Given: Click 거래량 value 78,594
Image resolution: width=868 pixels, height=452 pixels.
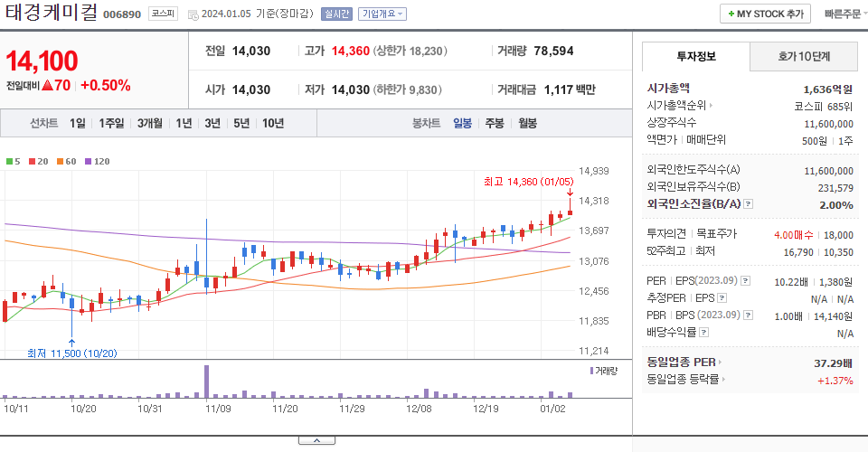Looking at the screenshot, I should (553, 51).
